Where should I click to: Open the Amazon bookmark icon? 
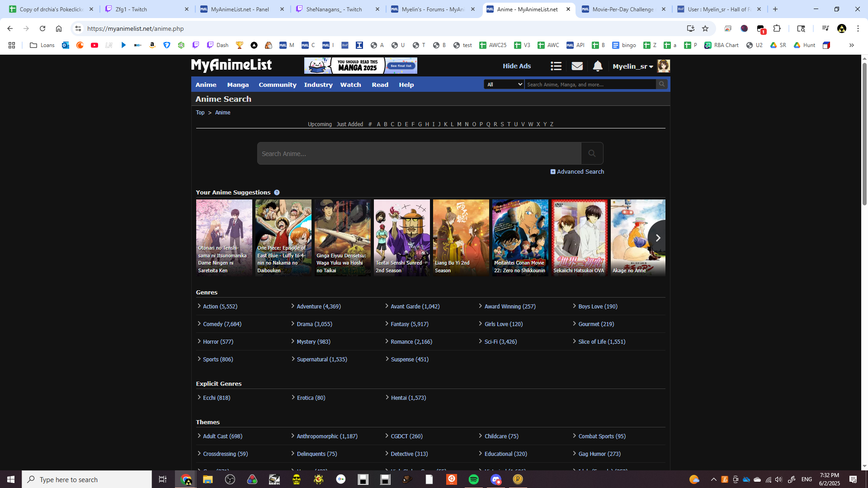pyautogui.click(x=152, y=45)
